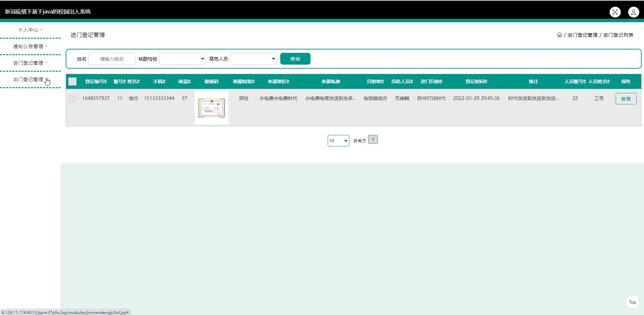Open the 健康码 certificate thumbnail
The width and height of the screenshot is (644, 315).
[x=212, y=108]
